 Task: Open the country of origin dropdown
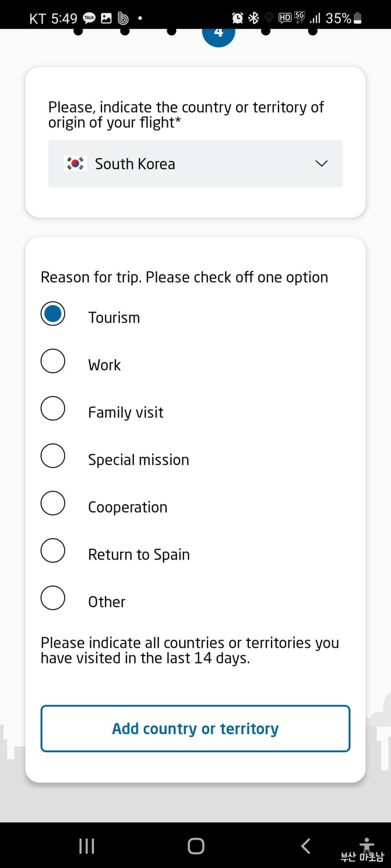click(195, 164)
